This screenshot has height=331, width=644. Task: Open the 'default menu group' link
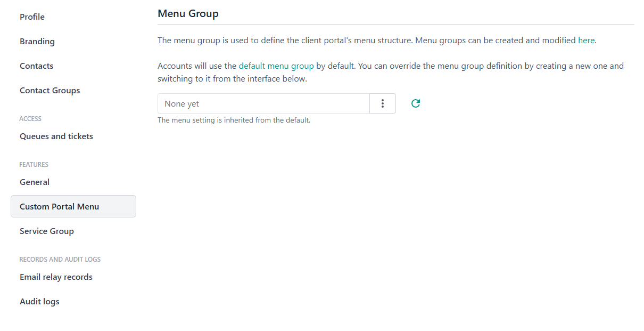click(x=276, y=66)
